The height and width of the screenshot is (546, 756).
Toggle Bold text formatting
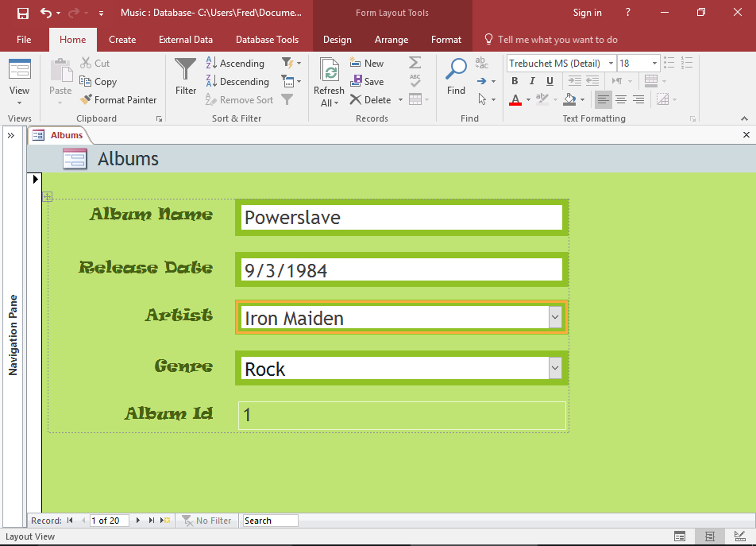pyautogui.click(x=514, y=81)
